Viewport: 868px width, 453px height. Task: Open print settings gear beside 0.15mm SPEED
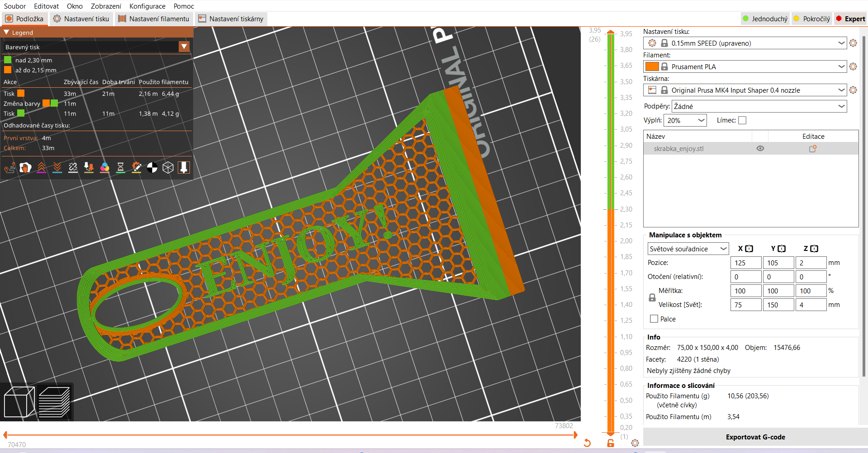[x=853, y=43]
